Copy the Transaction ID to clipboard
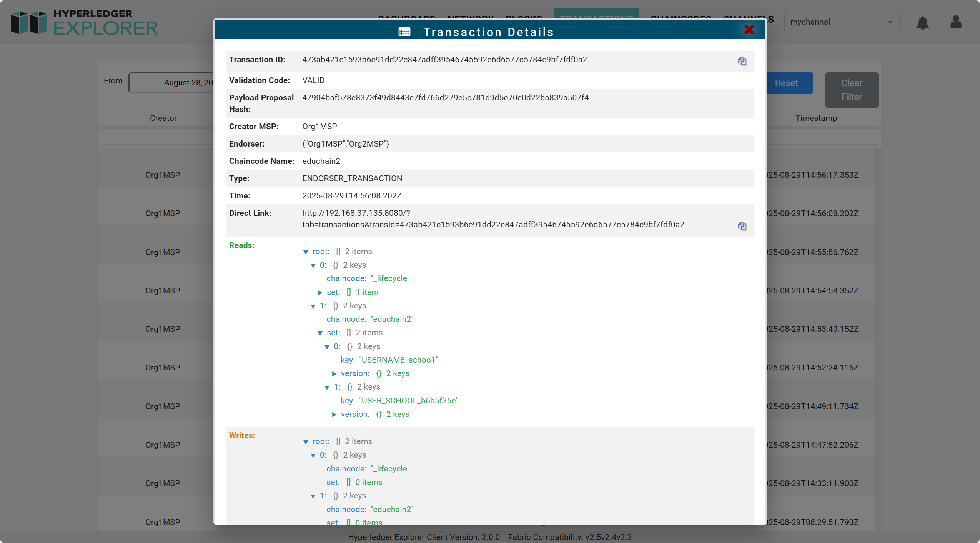 [742, 61]
